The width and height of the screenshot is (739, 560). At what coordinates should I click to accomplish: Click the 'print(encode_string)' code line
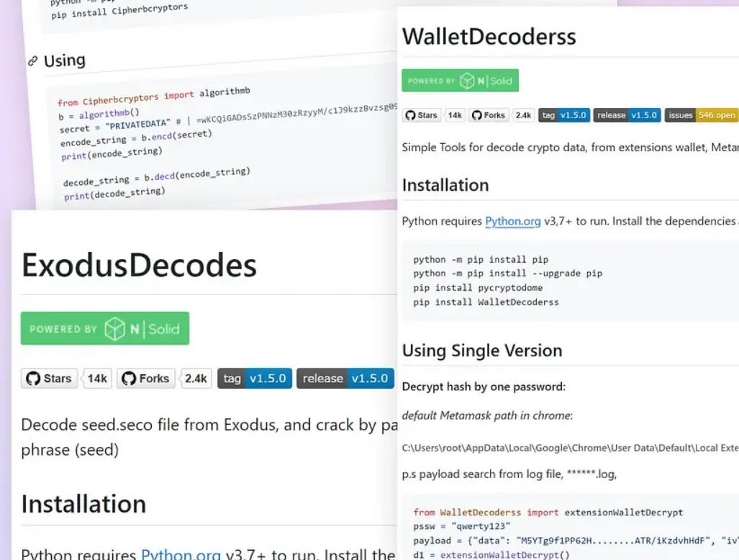tap(112, 153)
